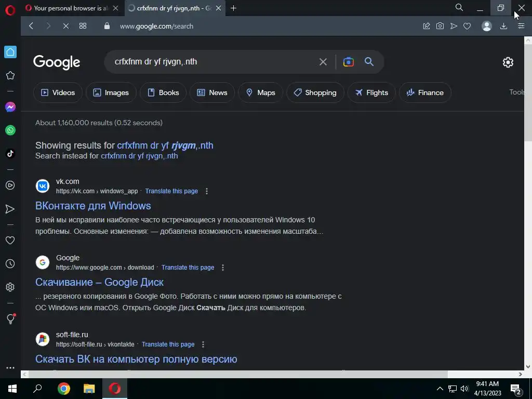This screenshot has height=399, width=532.
Task: Add the page to bookmarks via the heart icon
Action: click(467, 26)
